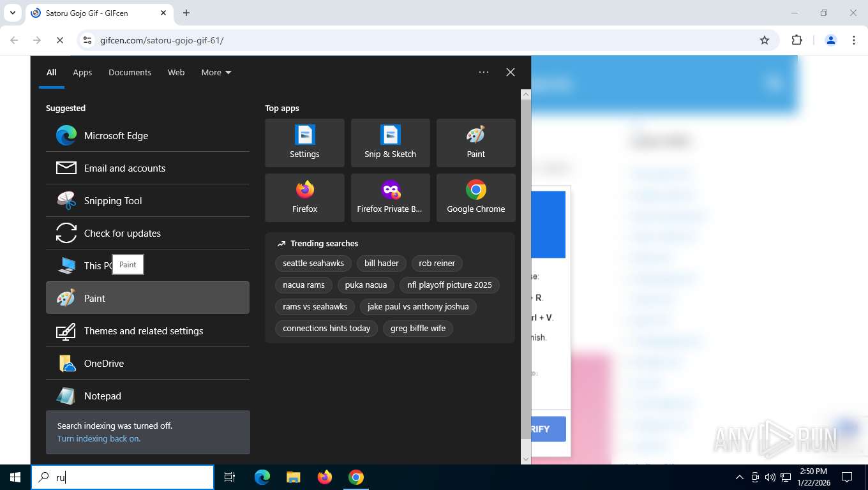Open File Explorer from the taskbar
The image size is (868, 490).
[293, 477]
